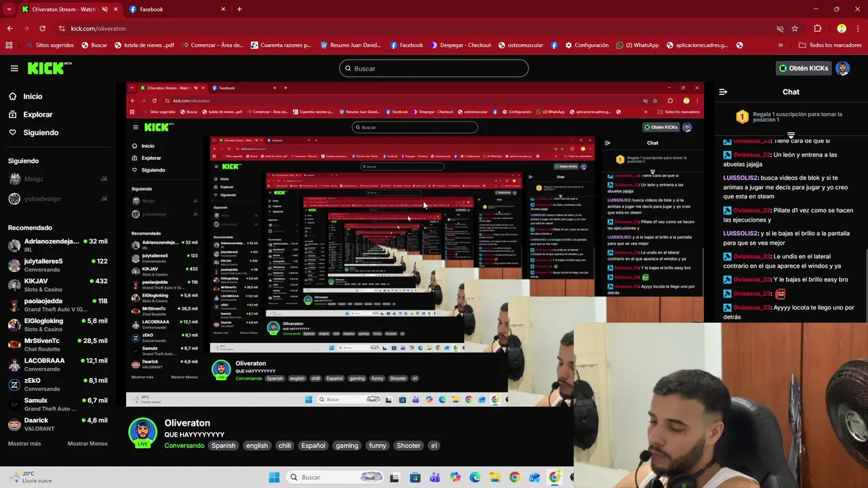Open the Sitios sugeridos bookmark
The width and height of the screenshot is (868, 488).
[50, 45]
